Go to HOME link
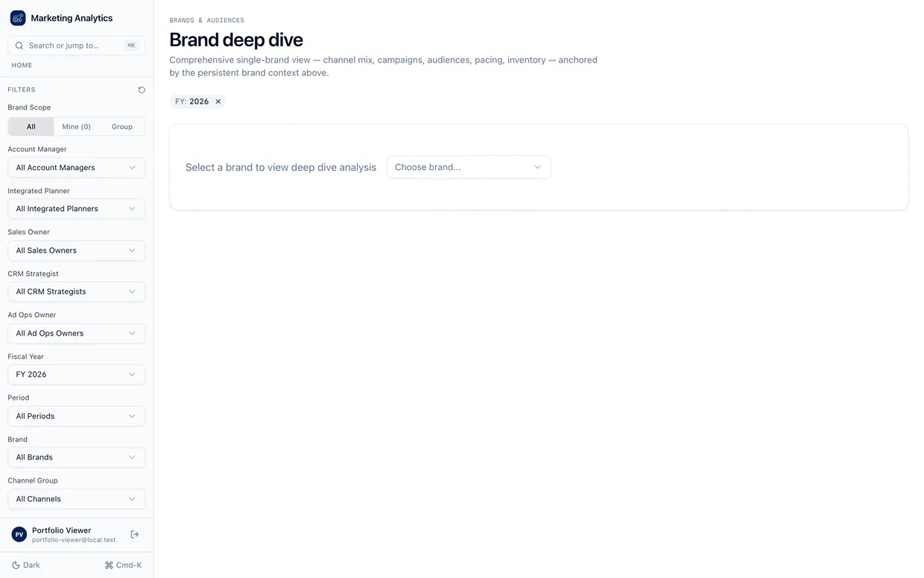This screenshot has height=578, width=924. [x=22, y=66]
